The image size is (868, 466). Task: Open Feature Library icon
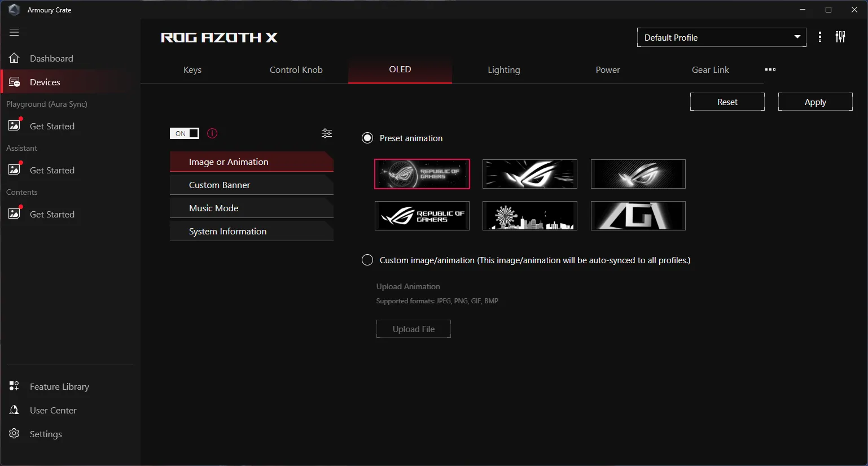pyautogui.click(x=14, y=386)
